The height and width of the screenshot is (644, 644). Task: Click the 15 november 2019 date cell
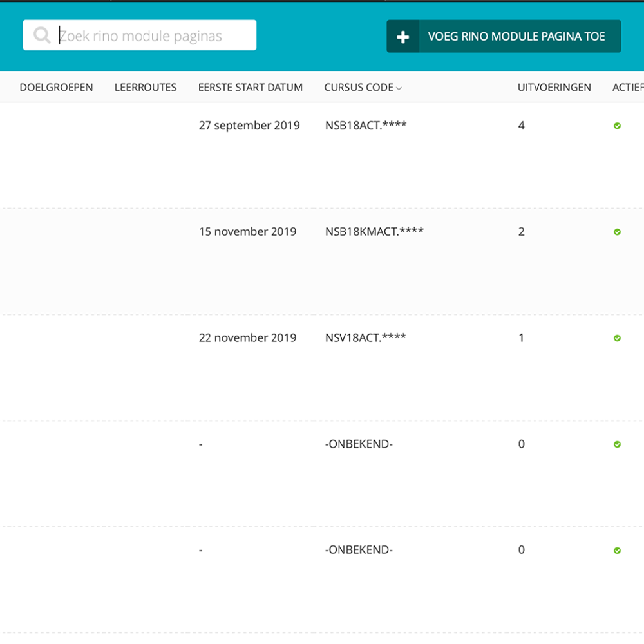247,232
